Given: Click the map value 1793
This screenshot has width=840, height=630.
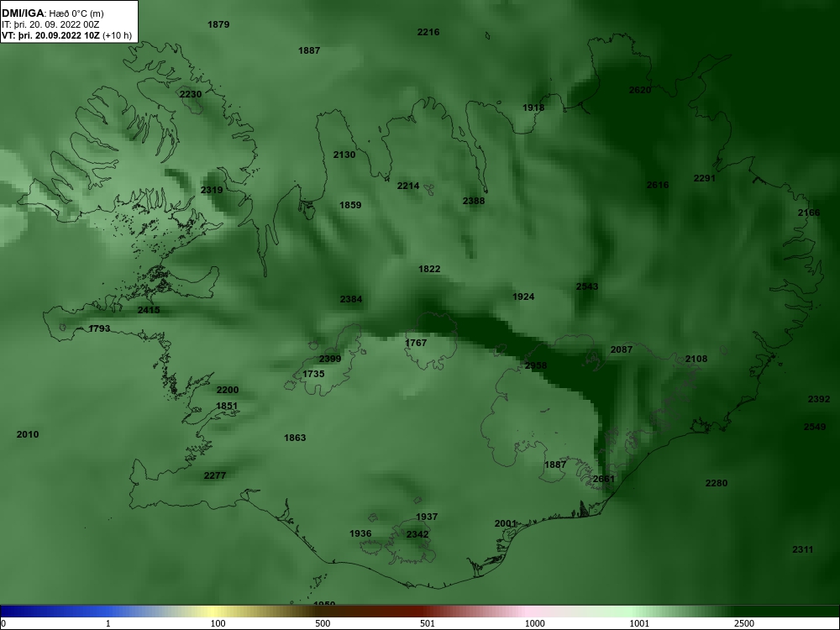Looking at the screenshot, I should pyautogui.click(x=99, y=328).
